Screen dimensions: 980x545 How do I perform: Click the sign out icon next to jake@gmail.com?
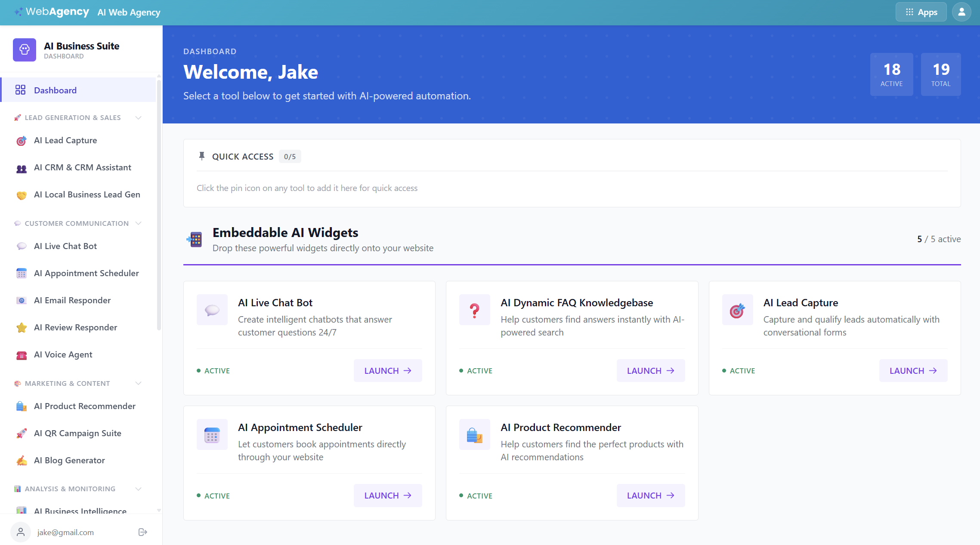pyautogui.click(x=142, y=532)
